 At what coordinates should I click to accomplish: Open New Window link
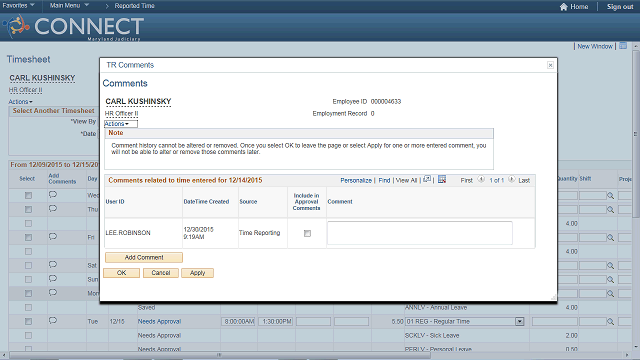pos(595,46)
